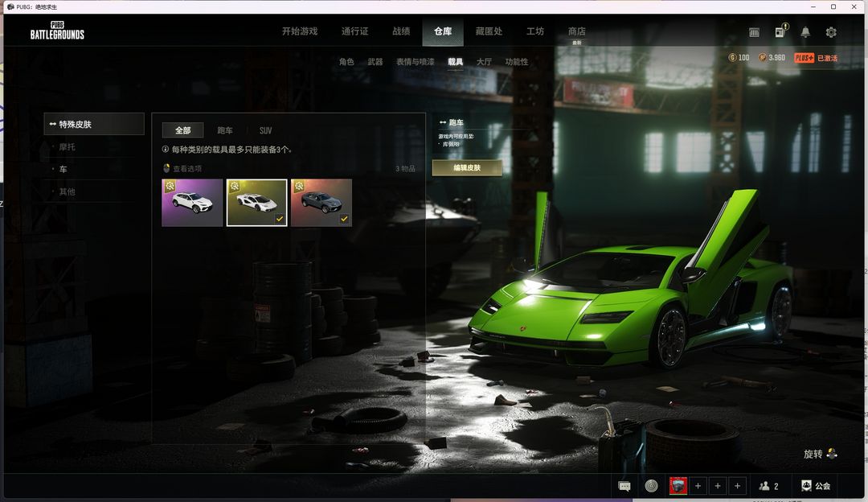
Task: Click the radar target icon in bottom bar
Action: (651, 486)
